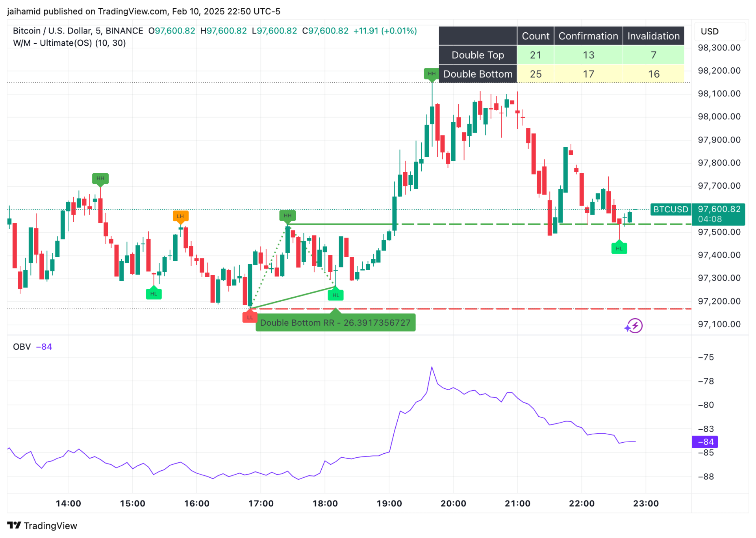Click the 98,300.00 price axis label
This screenshot has height=538, width=756.
[x=719, y=48]
